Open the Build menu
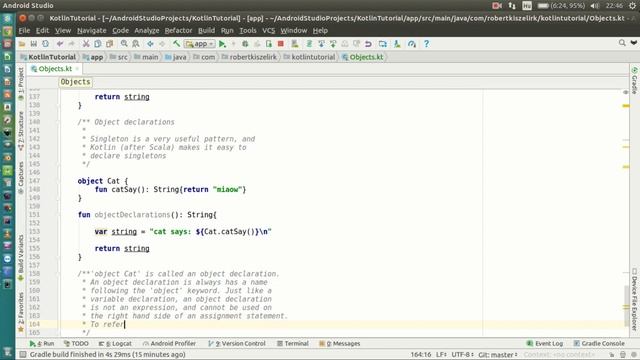Image resolution: width=640 pixels, height=360 pixels. 206,31
